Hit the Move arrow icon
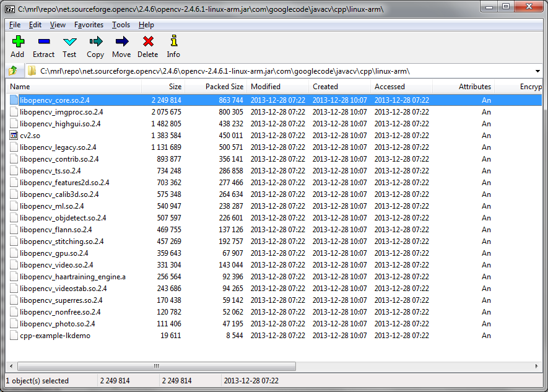Screen dimensions: 548x392 (x=121, y=42)
